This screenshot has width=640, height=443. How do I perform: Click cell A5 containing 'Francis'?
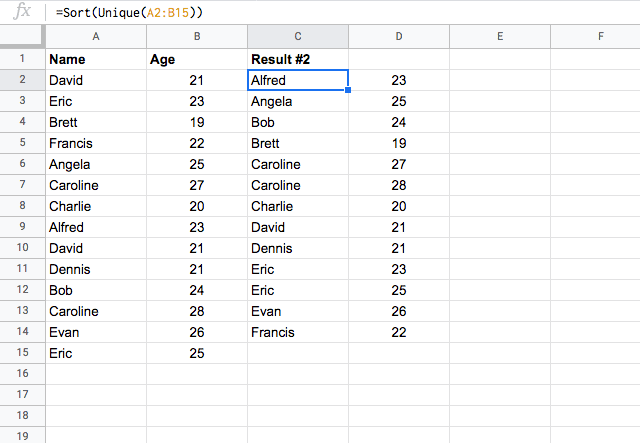tap(96, 143)
